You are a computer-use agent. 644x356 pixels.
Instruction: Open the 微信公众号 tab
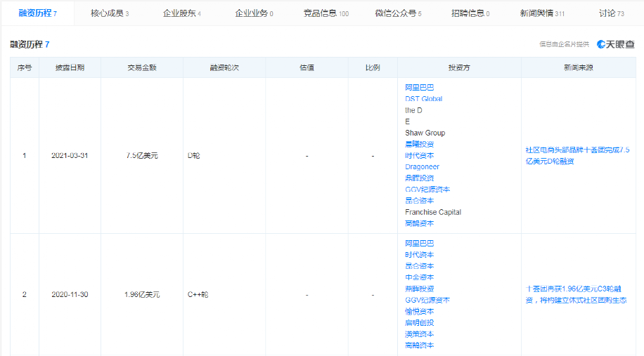coord(398,13)
